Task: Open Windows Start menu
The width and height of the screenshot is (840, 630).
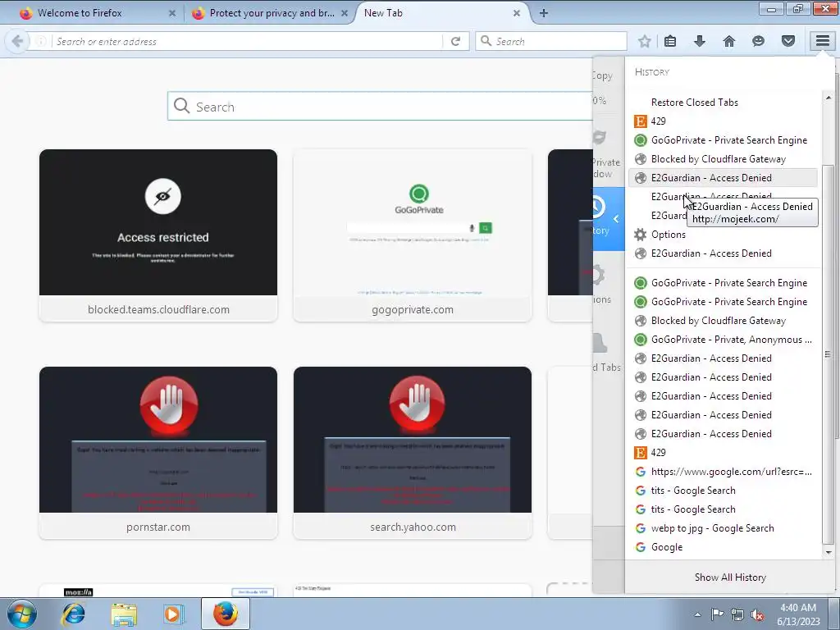Action: pos(21,614)
